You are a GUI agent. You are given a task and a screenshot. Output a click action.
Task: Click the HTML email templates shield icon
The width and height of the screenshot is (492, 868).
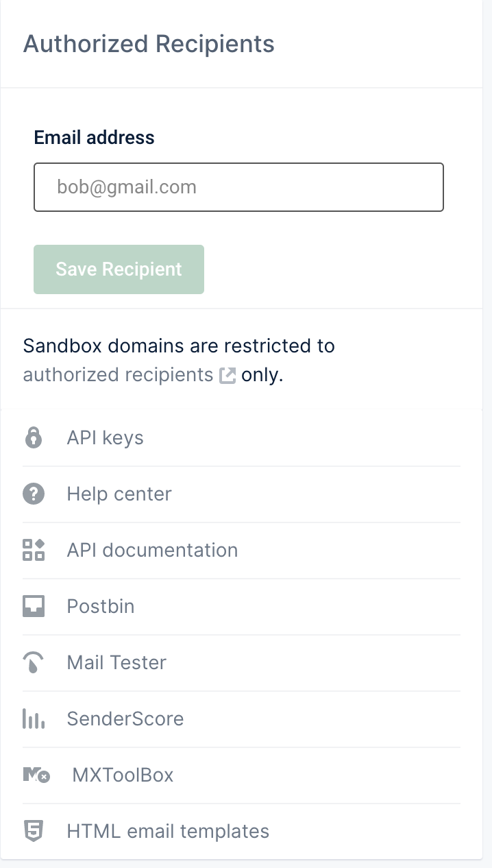pos(33,831)
